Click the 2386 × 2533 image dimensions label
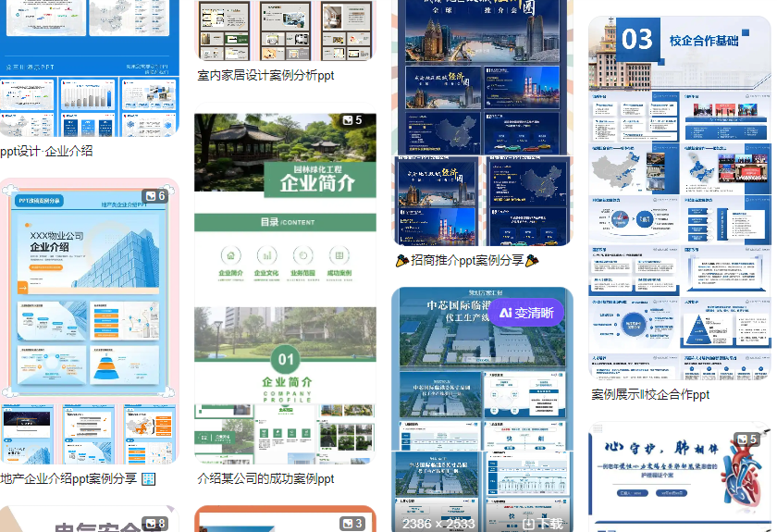Image resolution: width=777 pixels, height=532 pixels. point(438,523)
